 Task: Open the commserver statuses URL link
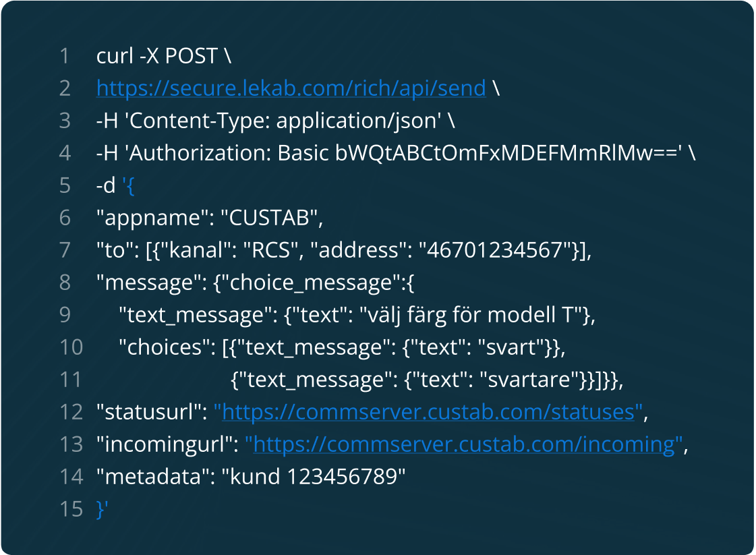click(429, 412)
